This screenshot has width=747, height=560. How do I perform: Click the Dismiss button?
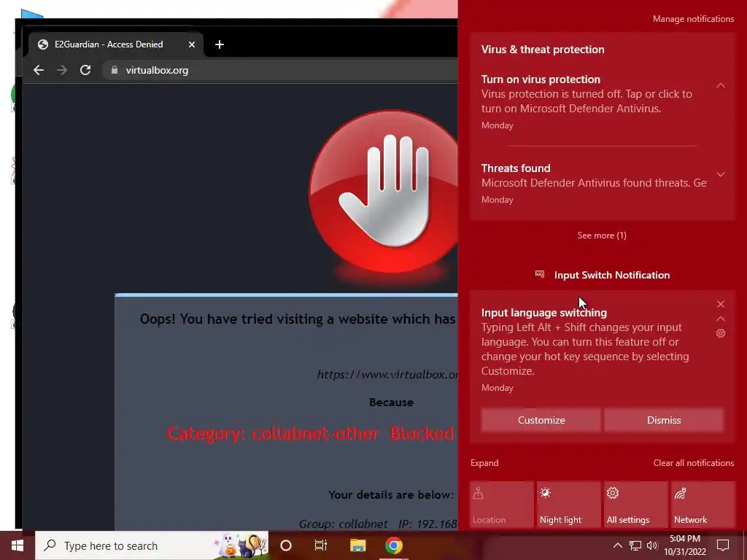pos(664,420)
